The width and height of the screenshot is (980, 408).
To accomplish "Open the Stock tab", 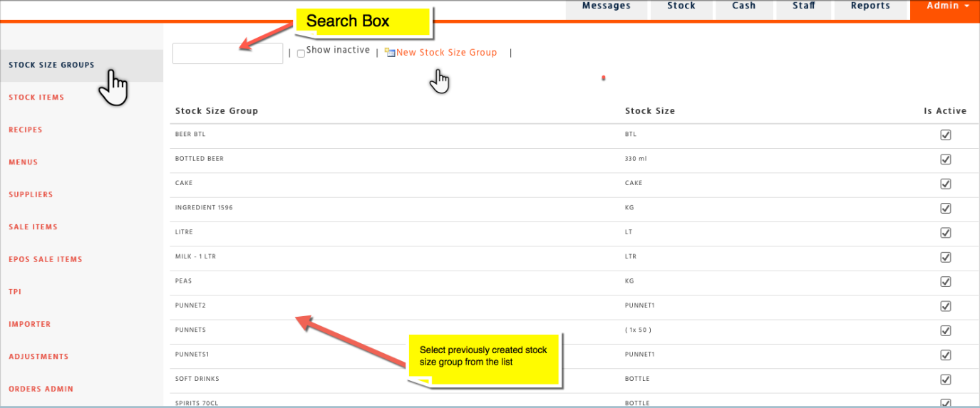I will [681, 7].
